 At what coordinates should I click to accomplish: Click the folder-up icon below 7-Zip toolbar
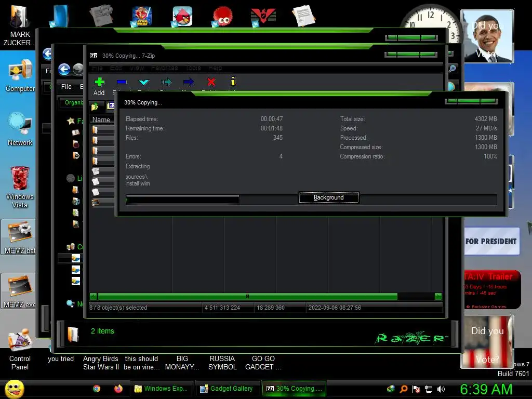[x=95, y=107]
